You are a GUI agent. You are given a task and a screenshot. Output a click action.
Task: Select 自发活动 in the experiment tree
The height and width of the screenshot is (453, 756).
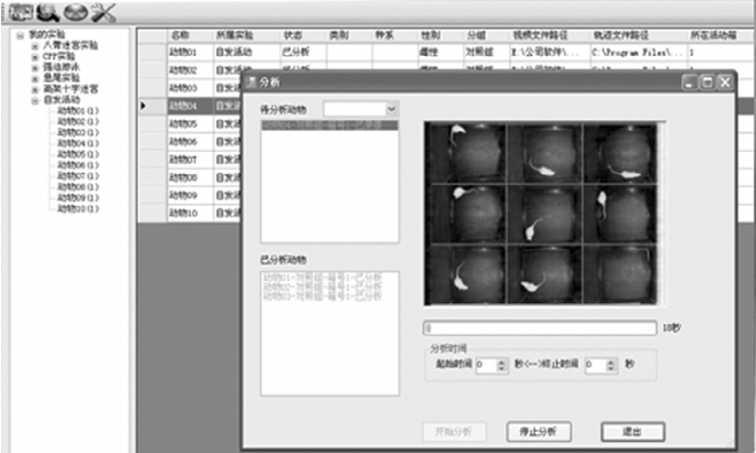point(61,100)
